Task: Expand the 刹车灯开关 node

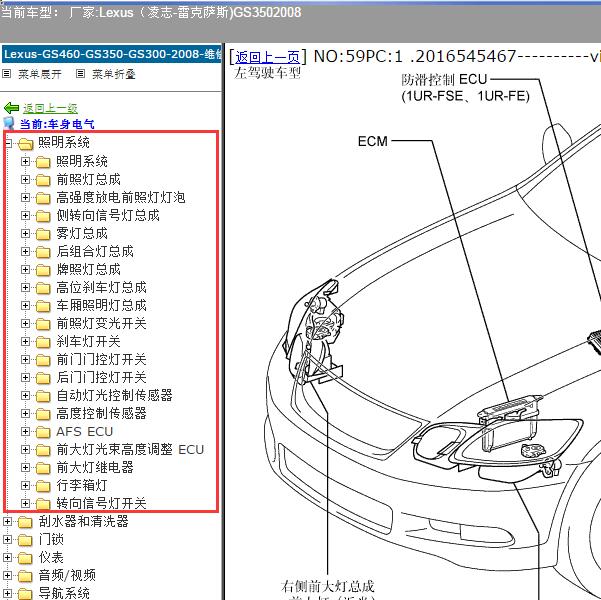Action: pyautogui.click(x=25, y=342)
